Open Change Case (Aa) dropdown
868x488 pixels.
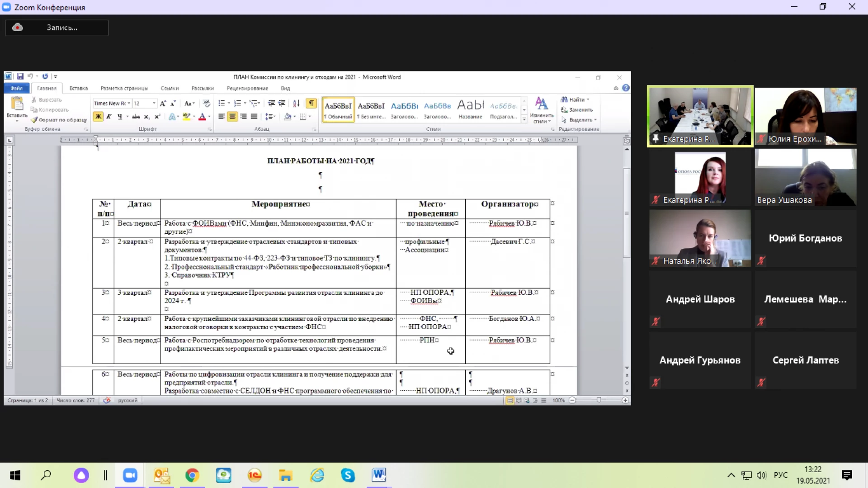pos(189,104)
